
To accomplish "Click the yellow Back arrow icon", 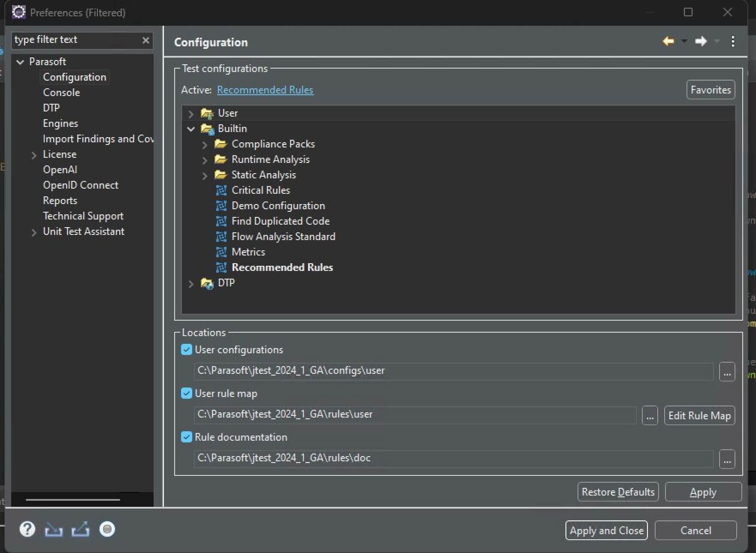I will [x=668, y=41].
